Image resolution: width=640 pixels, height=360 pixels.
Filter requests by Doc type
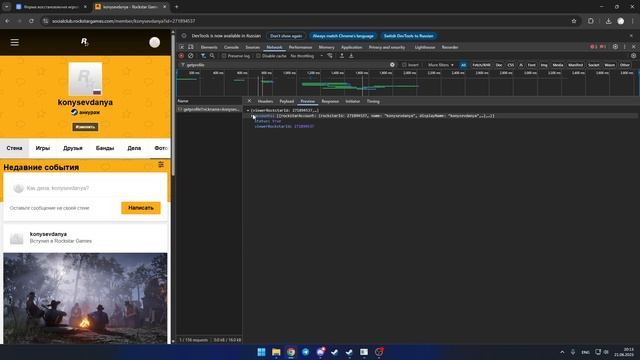[x=499, y=65]
